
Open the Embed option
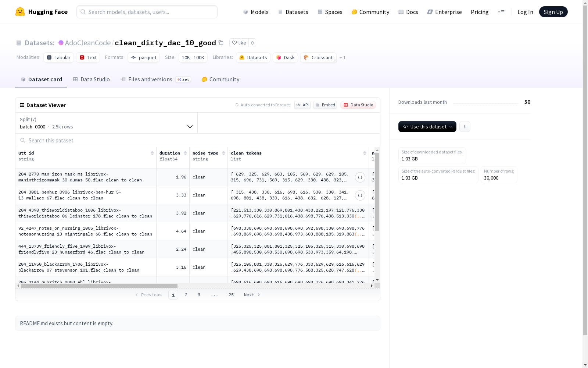[325, 105]
